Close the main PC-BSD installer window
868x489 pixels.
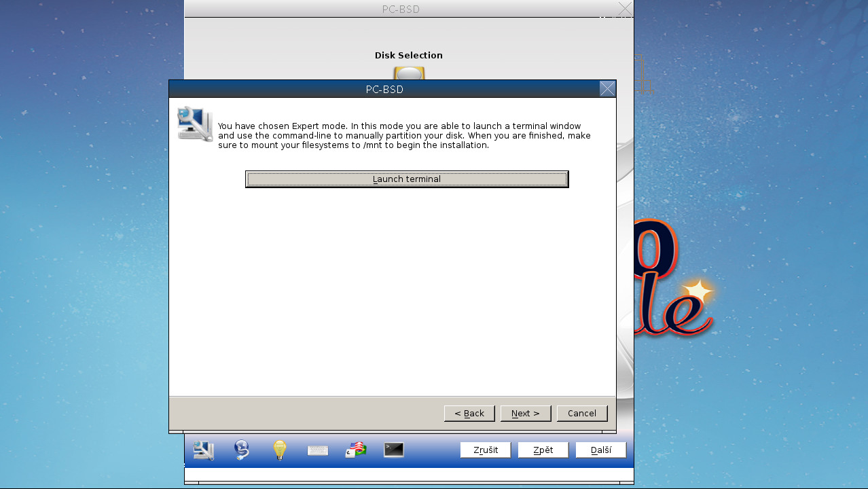pyautogui.click(x=624, y=9)
